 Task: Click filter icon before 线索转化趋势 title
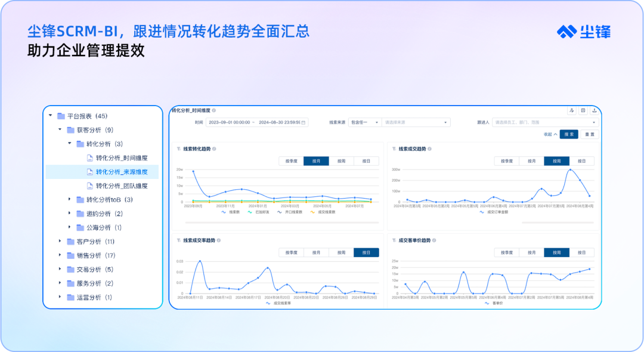coord(179,149)
